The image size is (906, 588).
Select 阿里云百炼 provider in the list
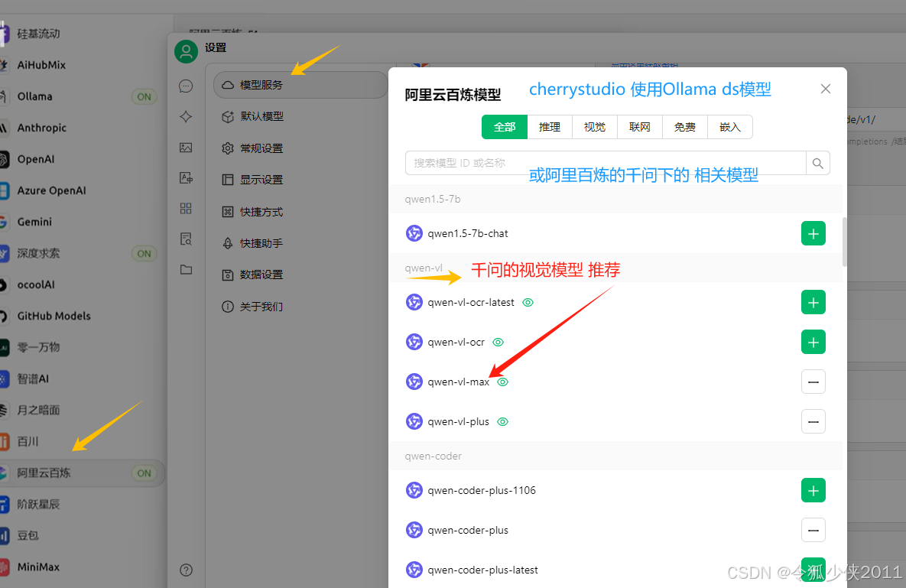(x=82, y=473)
